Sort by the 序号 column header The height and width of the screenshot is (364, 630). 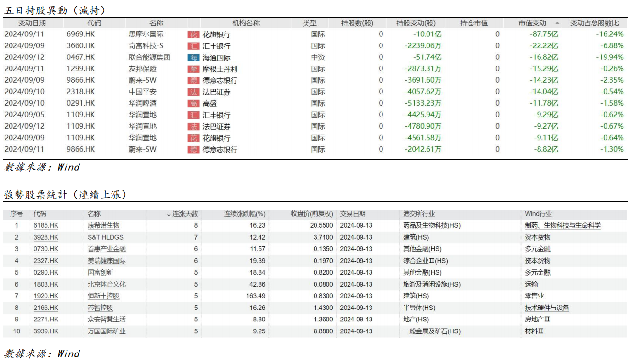(x=16, y=214)
